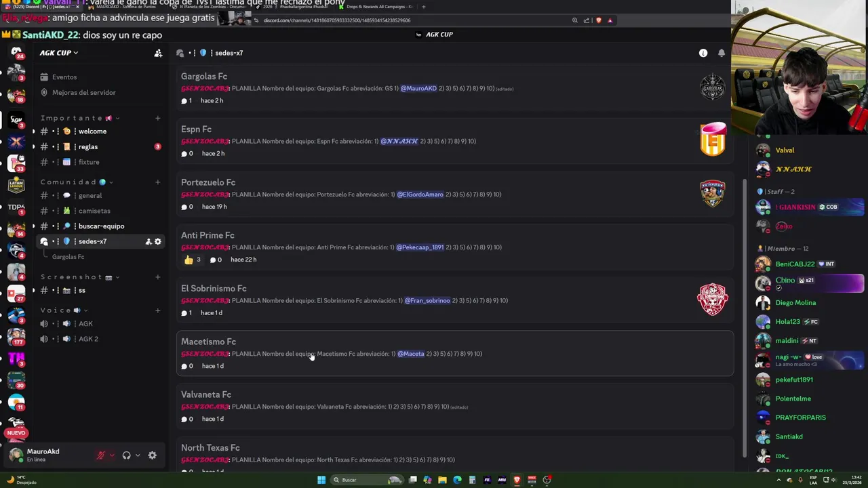The image size is (868, 488).
Task: Expand the AGK CUP server menu
Action: click(x=58, y=53)
